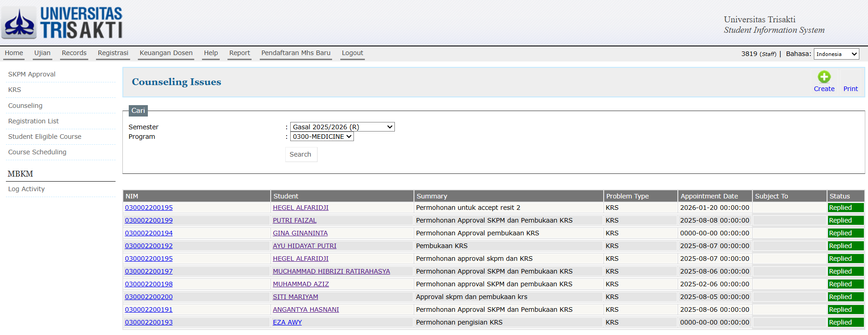Click the green Create plus icon
Screen dimensions: 868x335
click(824, 77)
